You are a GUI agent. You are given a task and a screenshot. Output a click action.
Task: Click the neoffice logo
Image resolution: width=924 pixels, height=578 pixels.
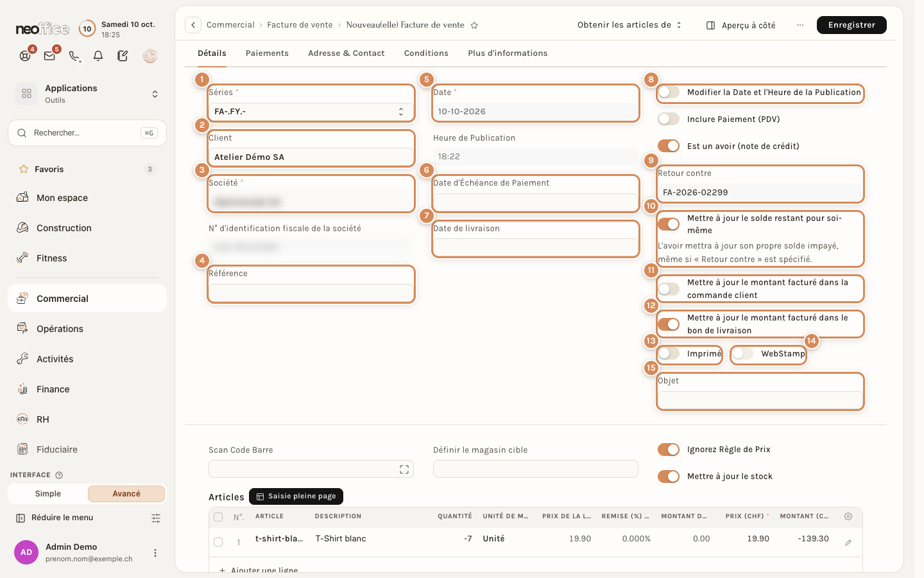coord(42,29)
